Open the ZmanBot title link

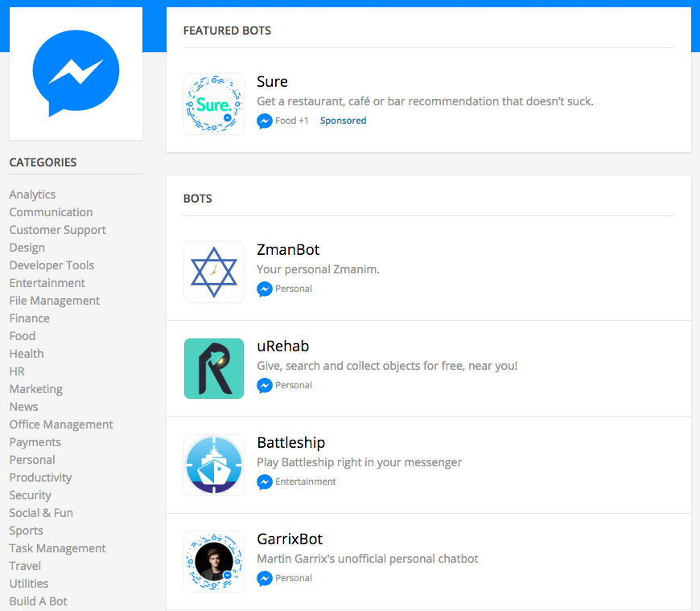(x=288, y=250)
